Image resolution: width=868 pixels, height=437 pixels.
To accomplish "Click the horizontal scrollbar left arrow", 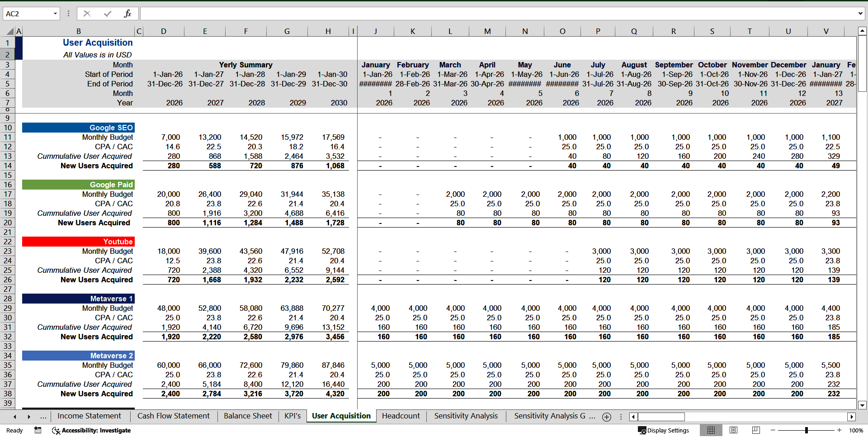I will pos(633,417).
